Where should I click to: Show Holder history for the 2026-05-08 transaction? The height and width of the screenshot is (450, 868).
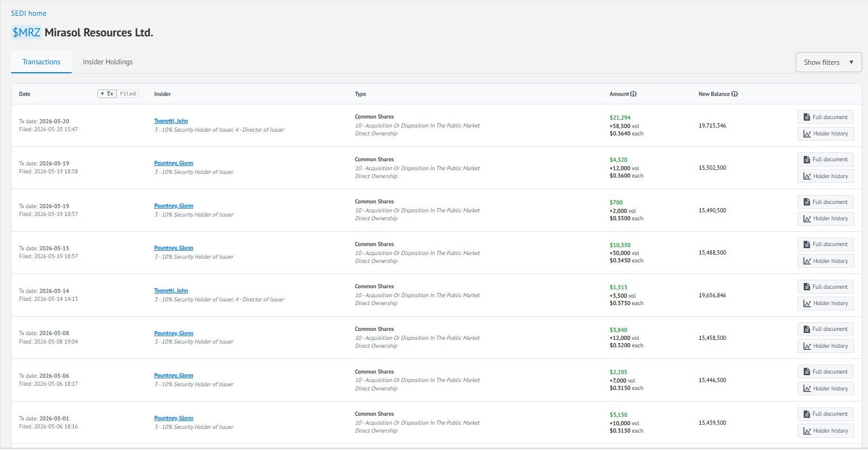(x=825, y=346)
